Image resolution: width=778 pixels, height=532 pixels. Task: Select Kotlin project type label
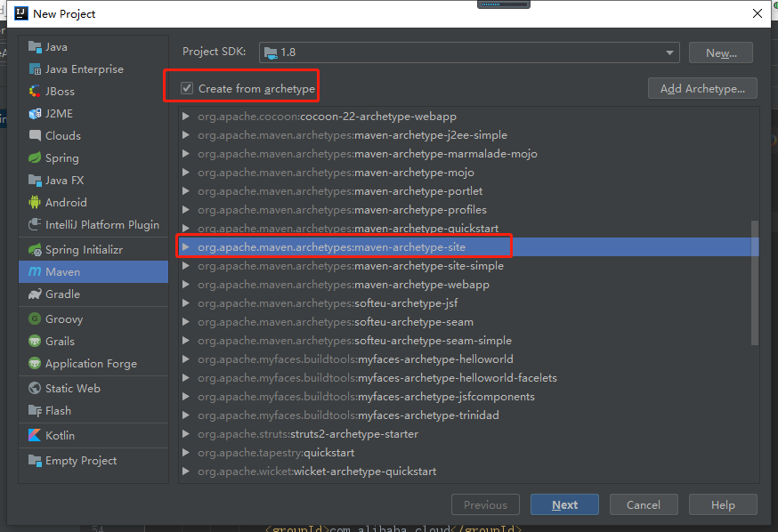pyautogui.click(x=60, y=435)
